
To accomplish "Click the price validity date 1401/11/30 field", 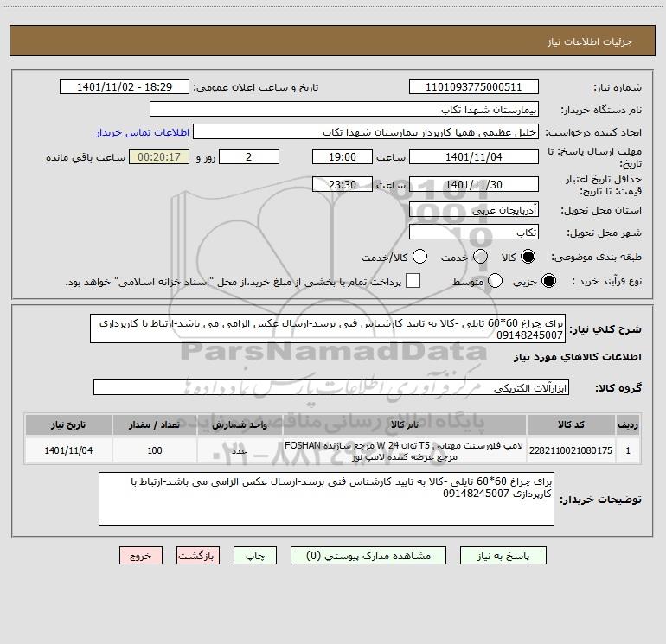I will point(474,184).
